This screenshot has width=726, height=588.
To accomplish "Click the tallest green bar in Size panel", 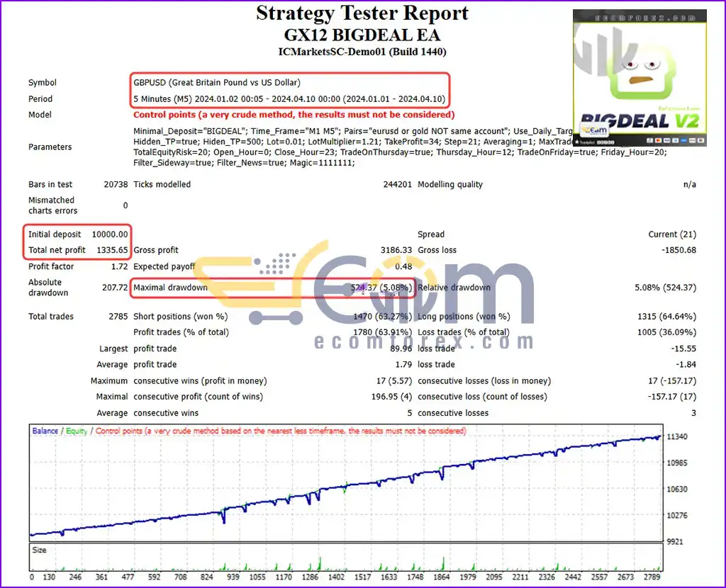I will [x=444, y=563].
